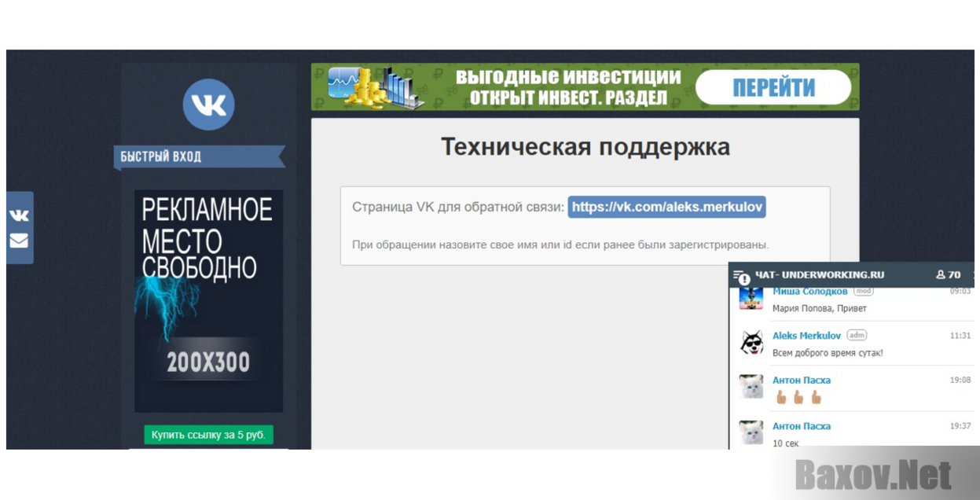
Task: Open the Рекламное место свободно 200x300 ad
Action: point(208,300)
